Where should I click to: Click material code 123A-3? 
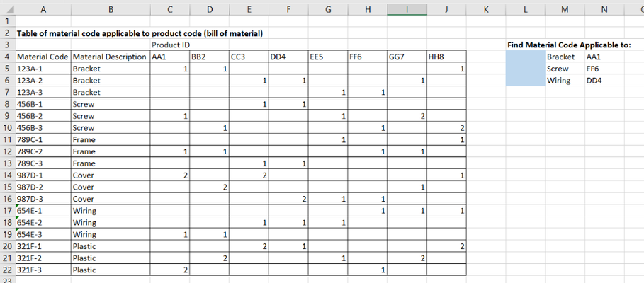click(x=43, y=93)
